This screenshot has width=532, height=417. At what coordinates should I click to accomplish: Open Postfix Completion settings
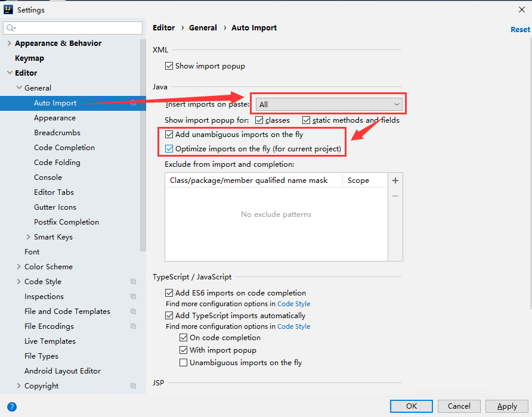[x=67, y=222]
